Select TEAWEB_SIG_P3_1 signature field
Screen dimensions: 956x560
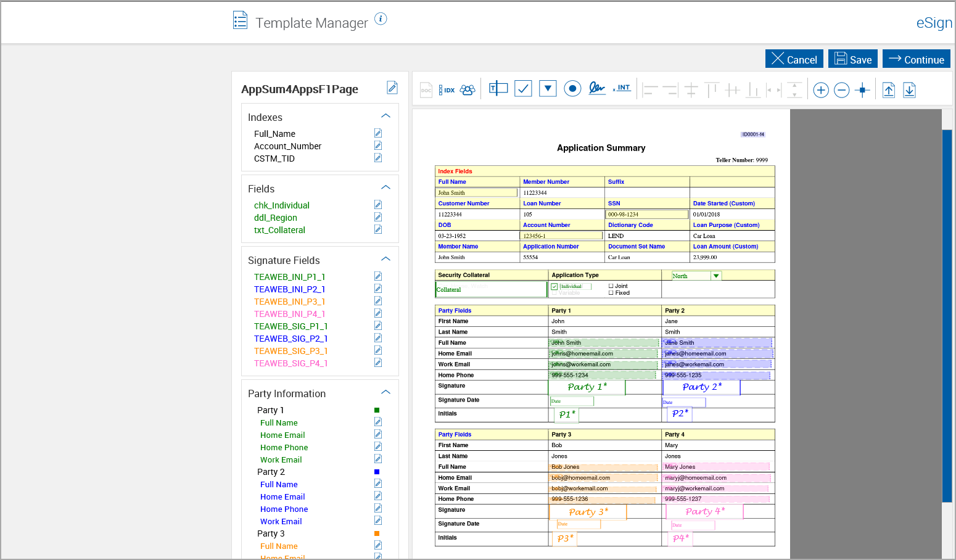tap(291, 351)
